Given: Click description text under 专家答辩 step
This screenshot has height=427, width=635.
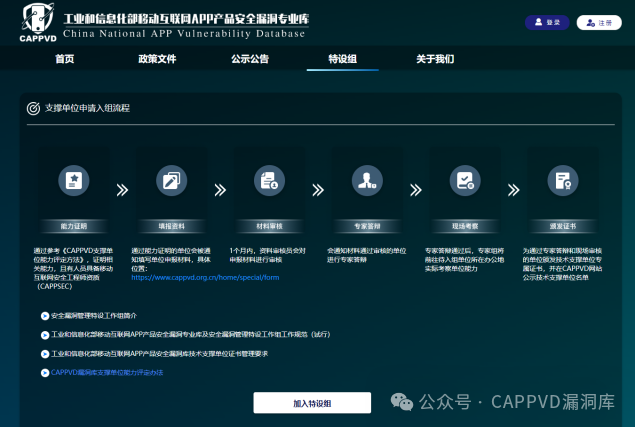Looking at the screenshot, I should point(367,255).
